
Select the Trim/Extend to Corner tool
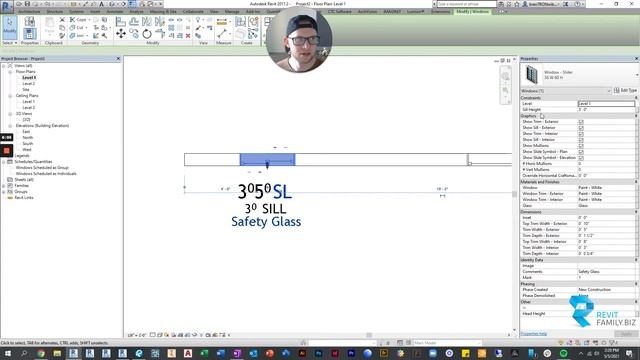pos(160,34)
